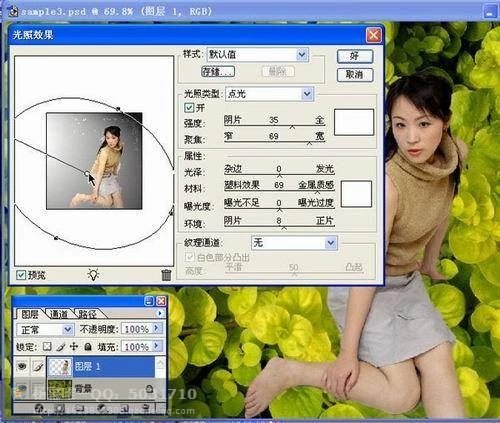
Task: Click the focus value 69 beside 聚焦
Action: tap(274, 136)
